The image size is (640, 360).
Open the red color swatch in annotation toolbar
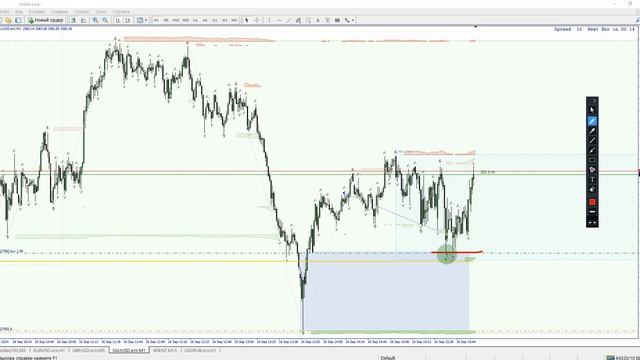(592, 202)
